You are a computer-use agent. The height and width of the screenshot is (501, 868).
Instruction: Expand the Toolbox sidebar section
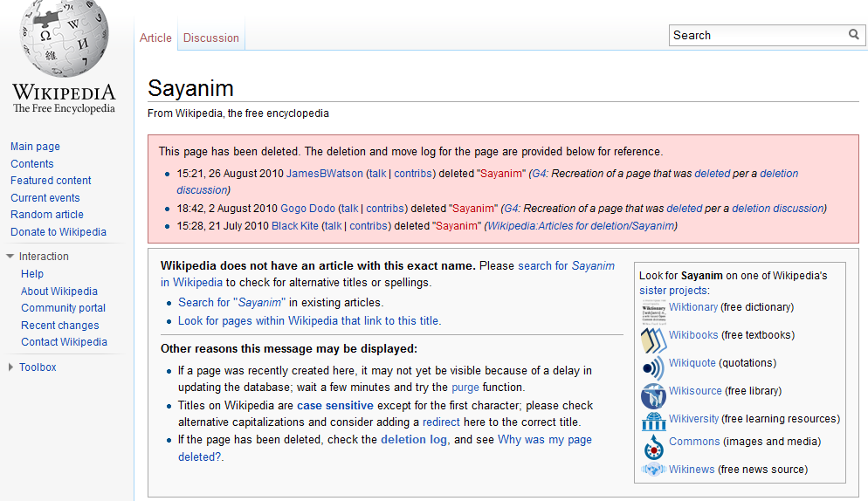[x=10, y=367]
